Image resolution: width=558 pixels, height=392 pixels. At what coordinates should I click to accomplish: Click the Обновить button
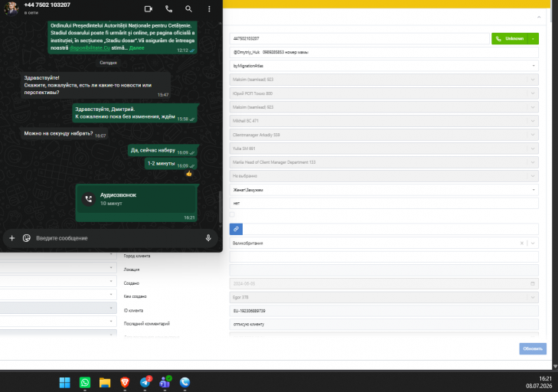[x=533, y=348]
